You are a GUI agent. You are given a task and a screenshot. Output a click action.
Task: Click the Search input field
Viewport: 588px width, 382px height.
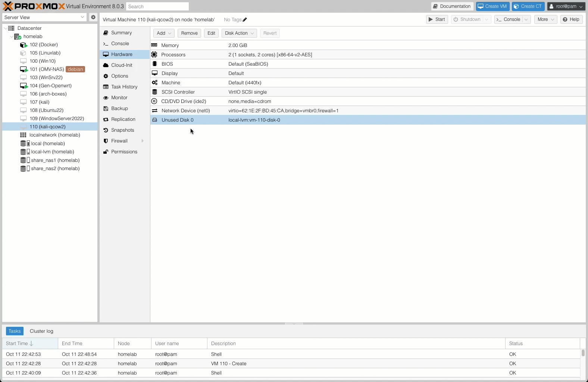157,6
